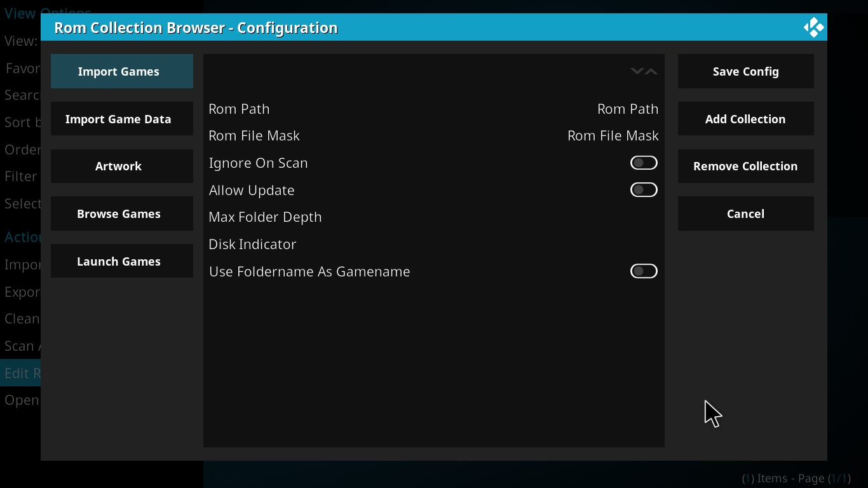Click Remove Collection button
Image resolution: width=868 pixels, height=488 pixels.
[746, 166]
